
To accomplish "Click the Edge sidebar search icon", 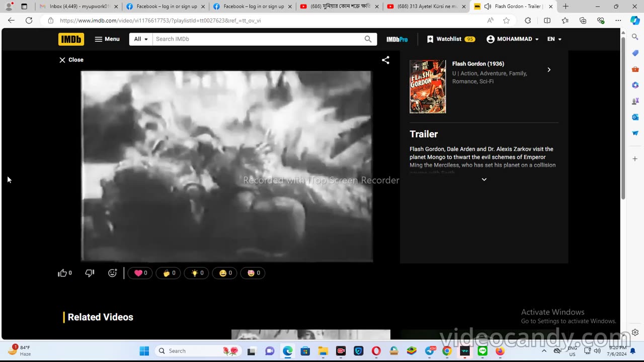I will pyautogui.click(x=635, y=37).
